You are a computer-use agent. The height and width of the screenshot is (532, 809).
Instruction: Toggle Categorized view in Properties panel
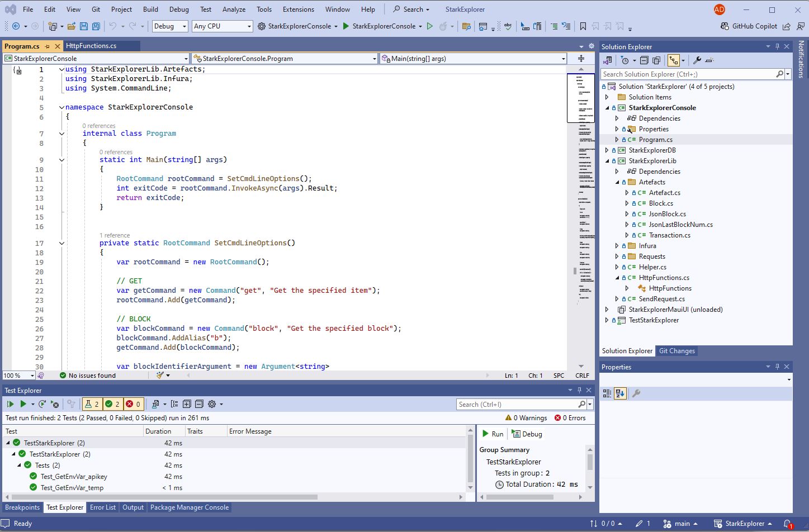point(607,393)
